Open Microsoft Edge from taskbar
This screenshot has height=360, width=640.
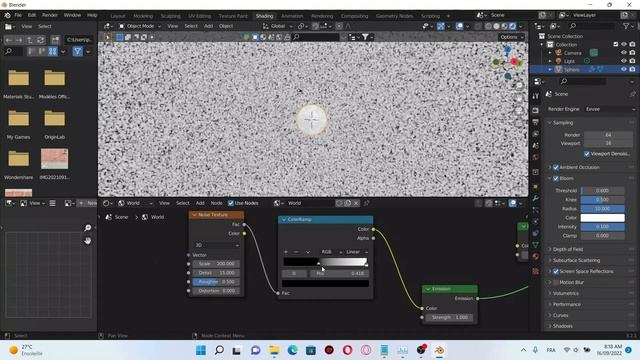click(293, 350)
